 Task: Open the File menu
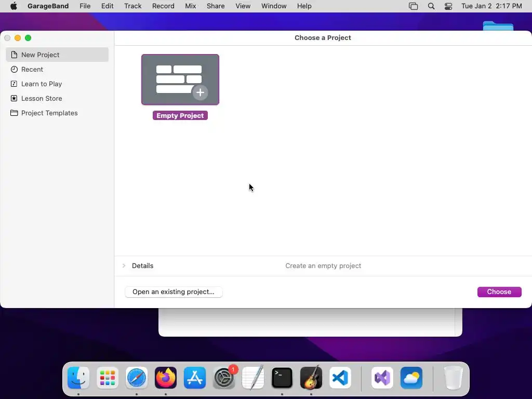click(85, 6)
